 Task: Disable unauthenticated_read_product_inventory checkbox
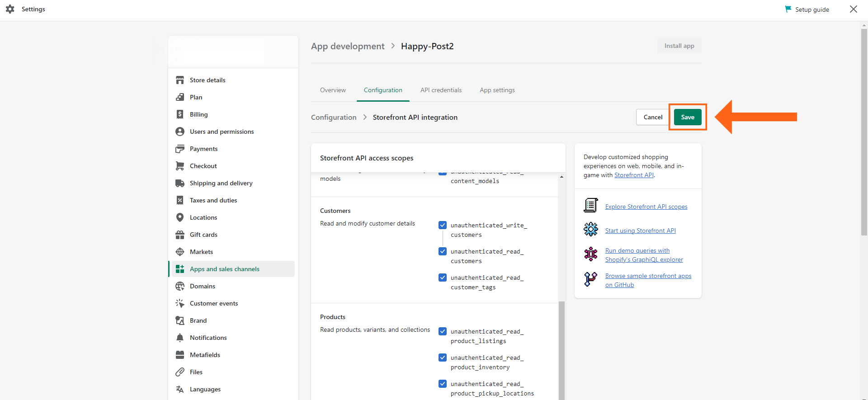tap(443, 358)
